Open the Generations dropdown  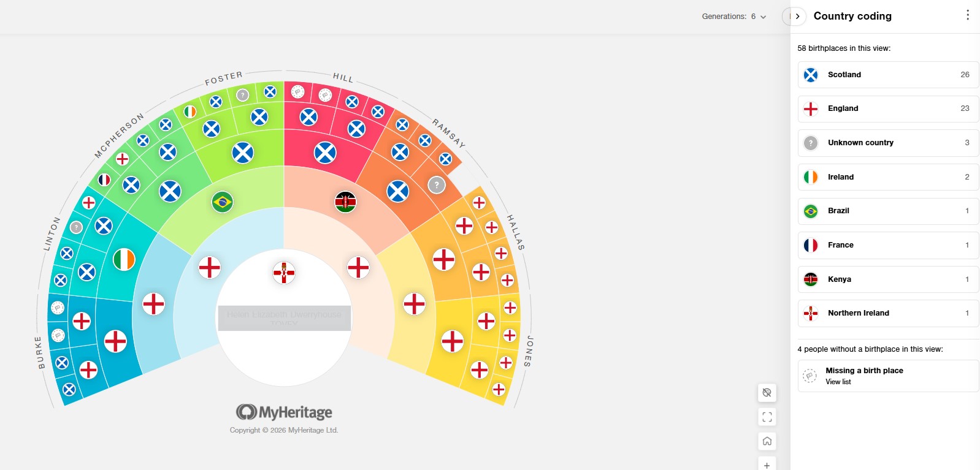[x=734, y=17]
